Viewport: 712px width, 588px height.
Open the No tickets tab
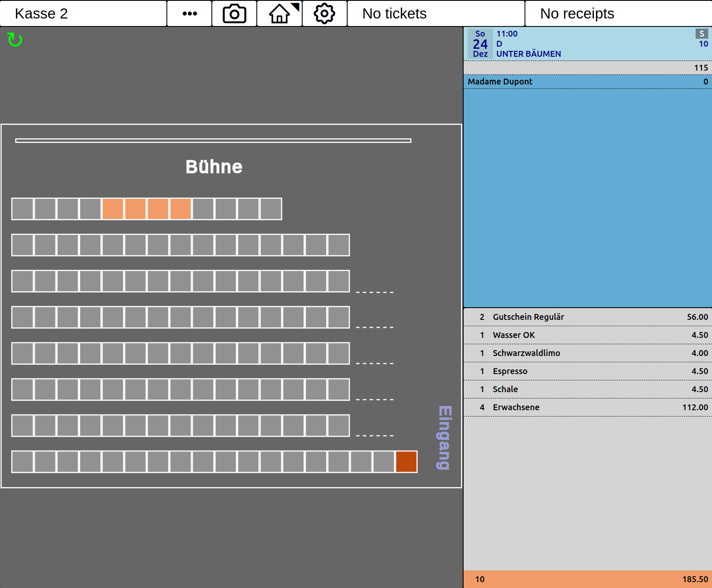[436, 13]
